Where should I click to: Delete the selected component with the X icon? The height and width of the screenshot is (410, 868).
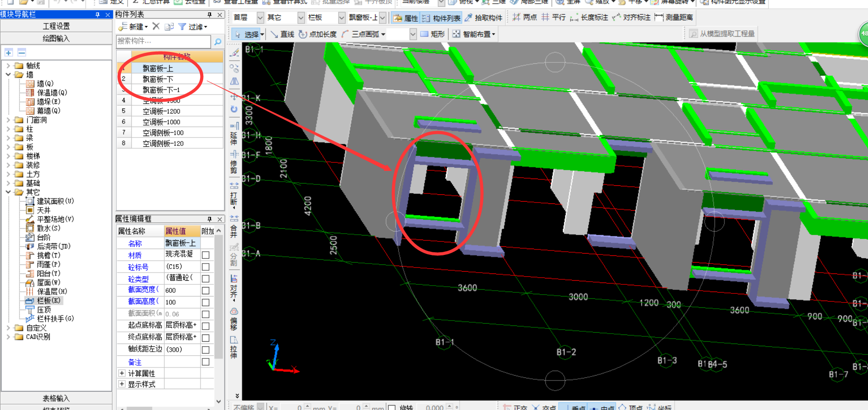tap(156, 26)
